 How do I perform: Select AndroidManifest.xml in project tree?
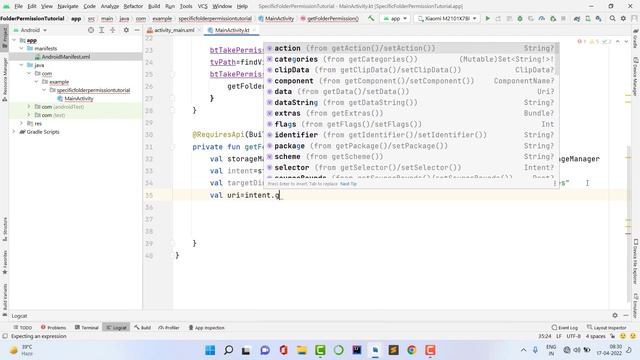tap(65, 57)
